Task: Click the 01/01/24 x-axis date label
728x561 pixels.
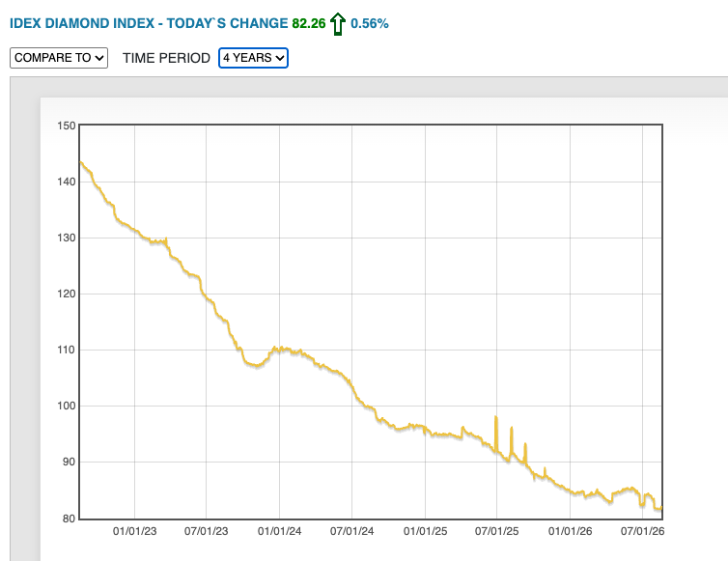Action: [279, 531]
